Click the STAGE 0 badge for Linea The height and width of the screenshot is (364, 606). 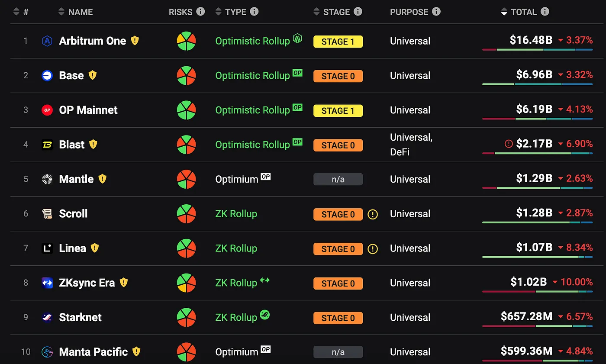pyautogui.click(x=338, y=249)
